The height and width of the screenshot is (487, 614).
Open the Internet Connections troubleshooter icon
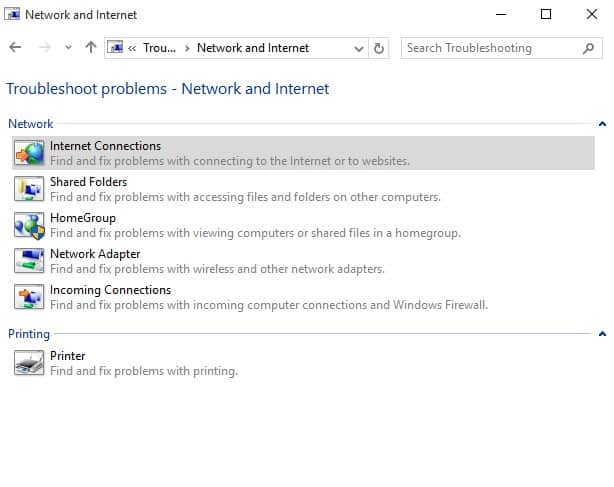click(x=29, y=153)
